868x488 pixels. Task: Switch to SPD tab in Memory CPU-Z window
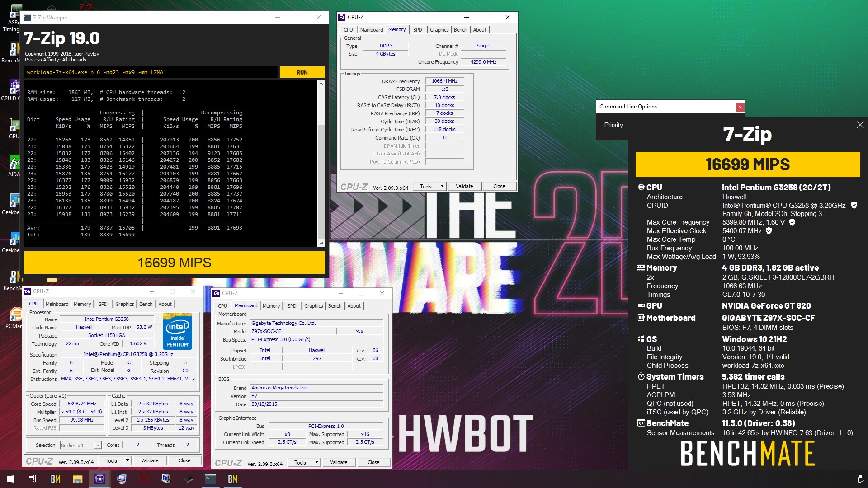pyautogui.click(x=417, y=30)
